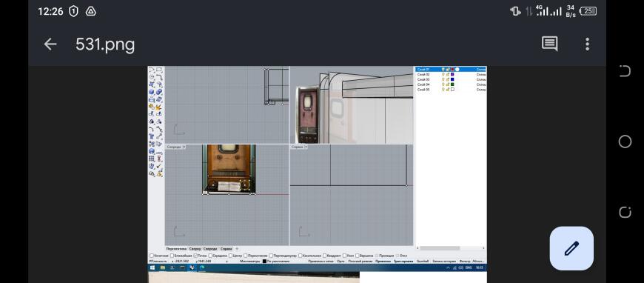Click the checkmark analysis tool in Rhino toolbar
This screenshot has width=644, height=283.
[x=159, y=166]
